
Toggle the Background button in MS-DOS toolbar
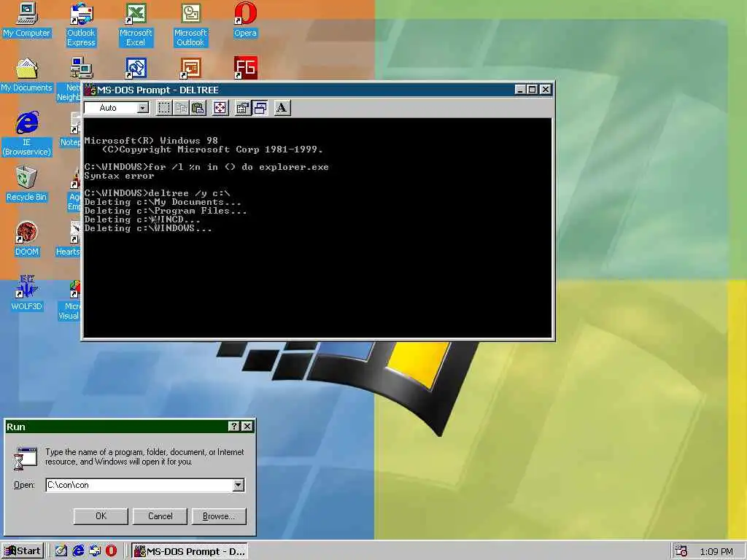coord(260,108)
